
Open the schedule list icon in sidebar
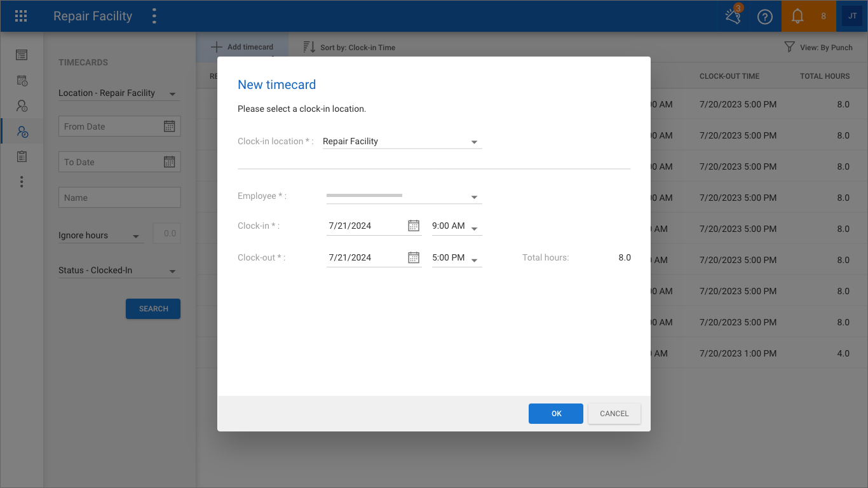pyautogui.click(x=22, y=55)
